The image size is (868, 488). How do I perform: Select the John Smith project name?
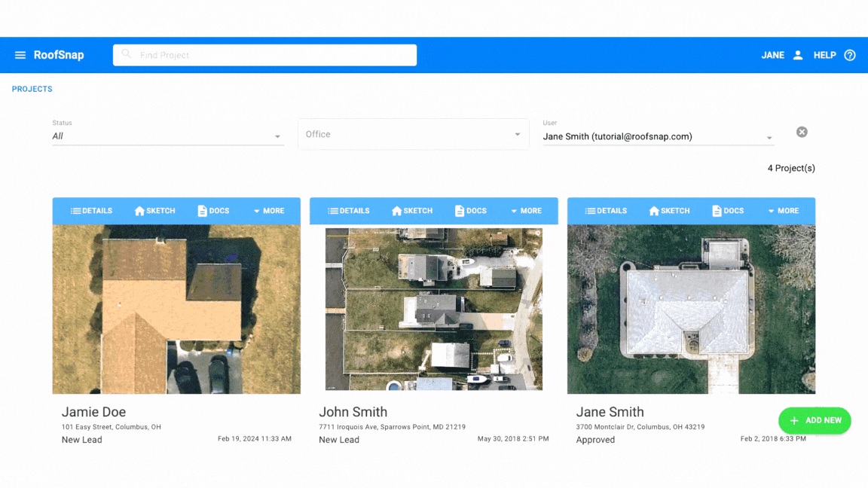pyautogui.click(x=353, y=412)
